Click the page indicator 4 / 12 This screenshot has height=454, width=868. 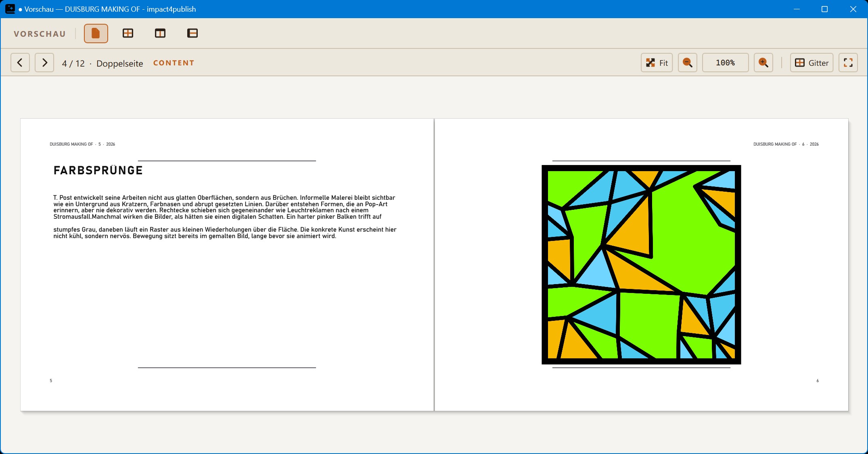(x=73, y=63)
